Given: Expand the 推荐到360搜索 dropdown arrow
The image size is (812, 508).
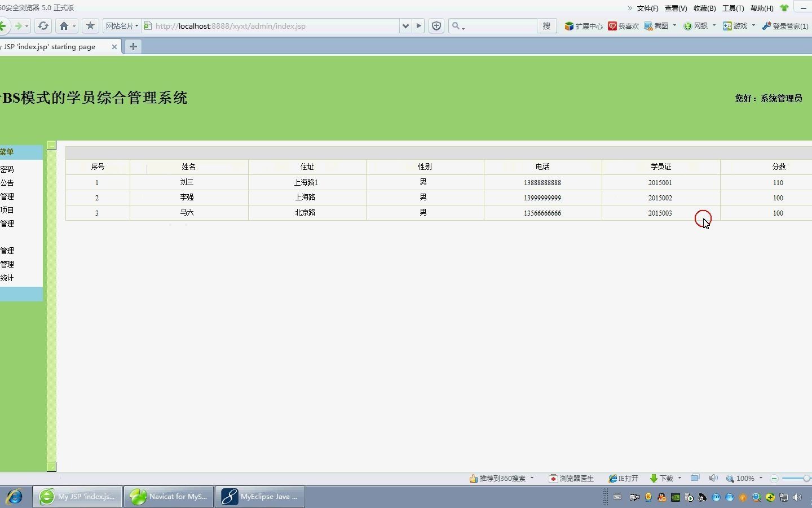Looking at the screenshot, I should tap(532, 478).
